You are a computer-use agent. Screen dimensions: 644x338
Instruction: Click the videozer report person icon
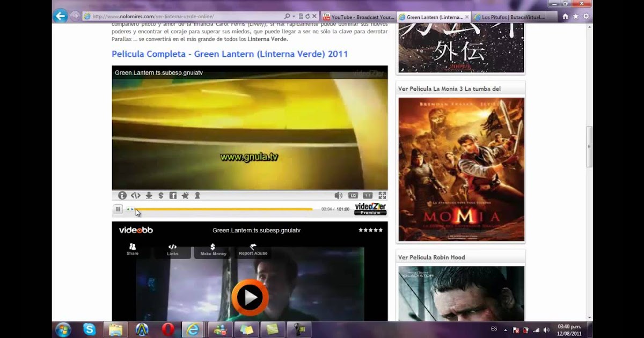coord(197,196)
